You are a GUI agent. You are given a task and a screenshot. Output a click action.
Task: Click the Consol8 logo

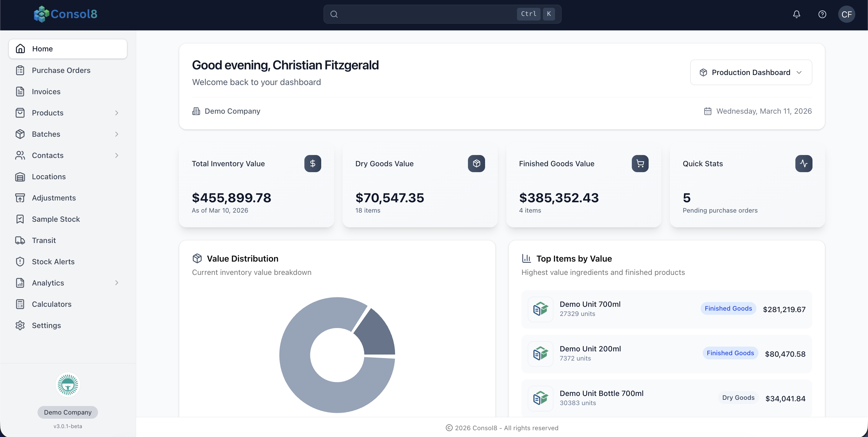[65, 14]
